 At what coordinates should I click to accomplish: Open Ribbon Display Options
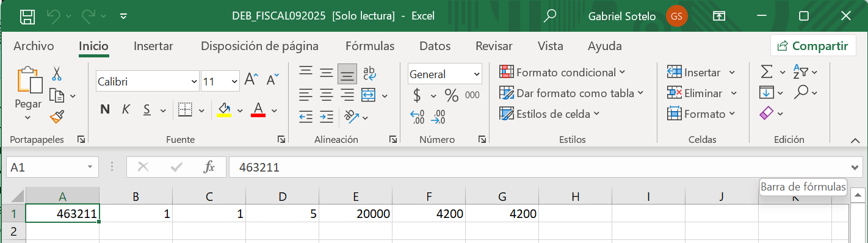[720, 16]
